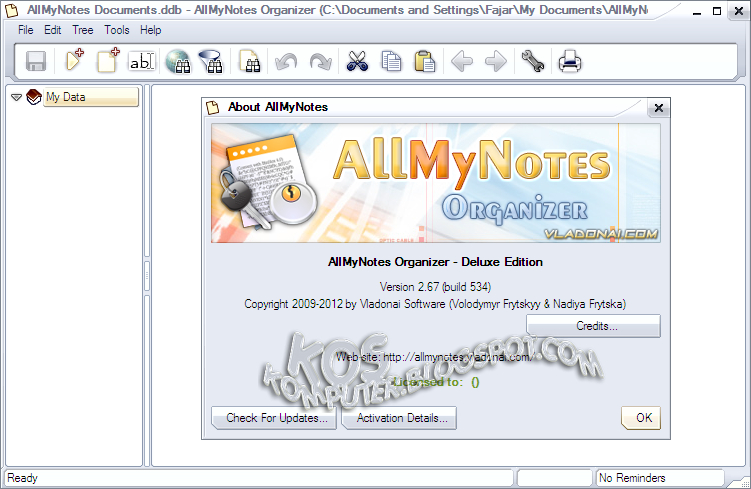Maximize the AllMyNotes main window
The width and height of the screenshot is (751, 489).
pyautogui.click(x=717, y=11)
